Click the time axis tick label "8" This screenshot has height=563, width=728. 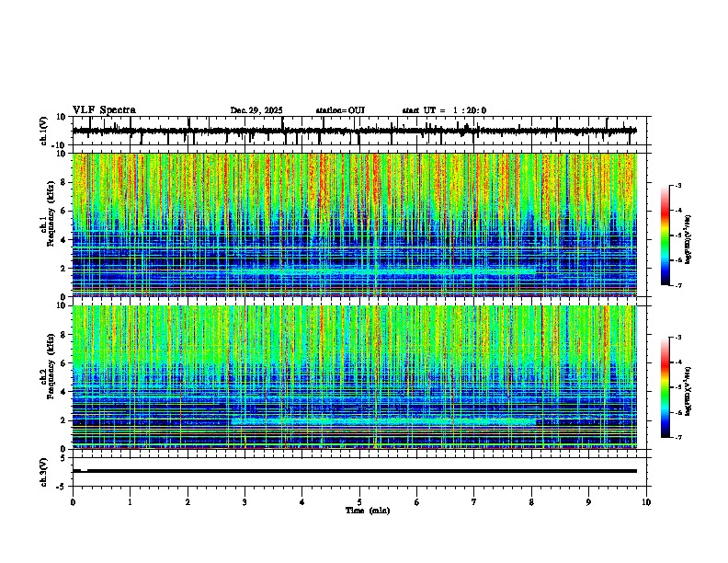coord(531,502)
